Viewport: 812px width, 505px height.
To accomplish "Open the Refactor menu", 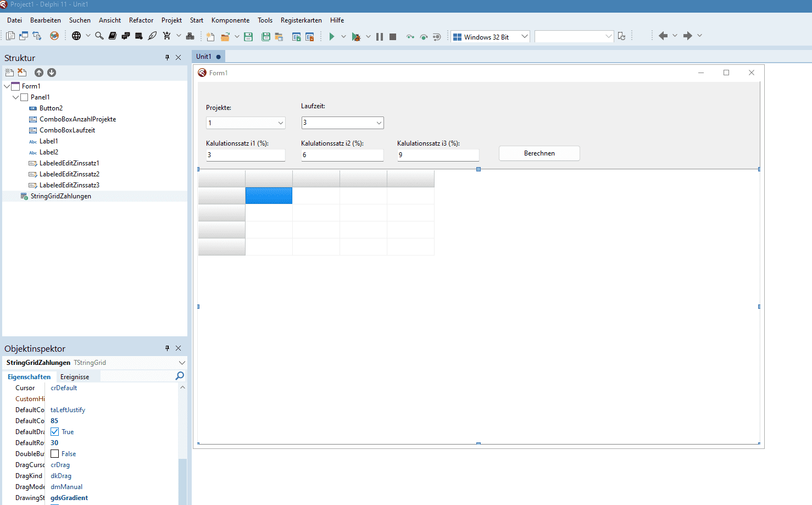I will [x=141, y=20].
